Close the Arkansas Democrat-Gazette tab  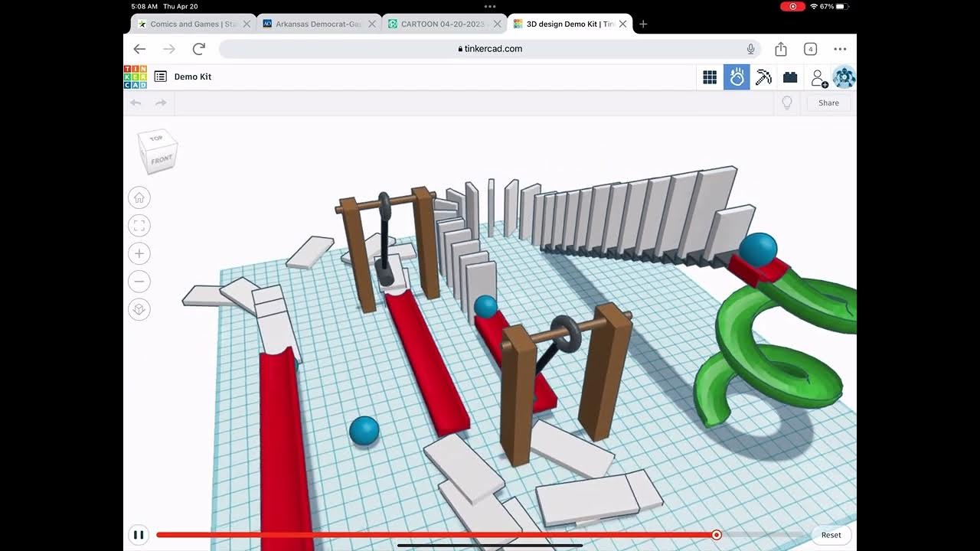coord(372,24)
